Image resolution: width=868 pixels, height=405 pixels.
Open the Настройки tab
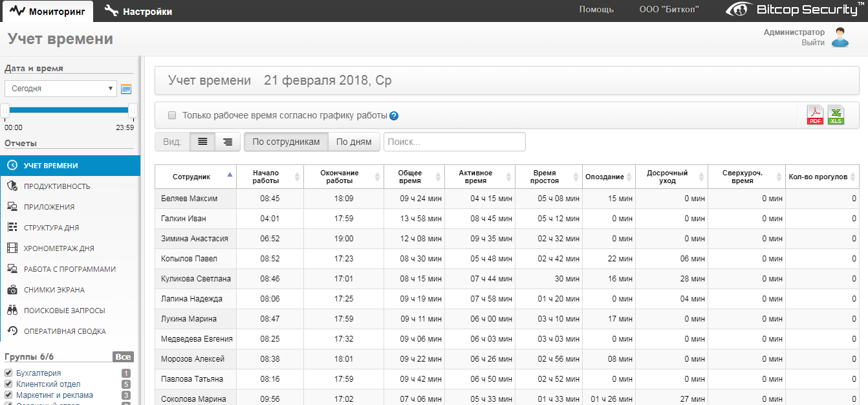(x=138, y=11)
